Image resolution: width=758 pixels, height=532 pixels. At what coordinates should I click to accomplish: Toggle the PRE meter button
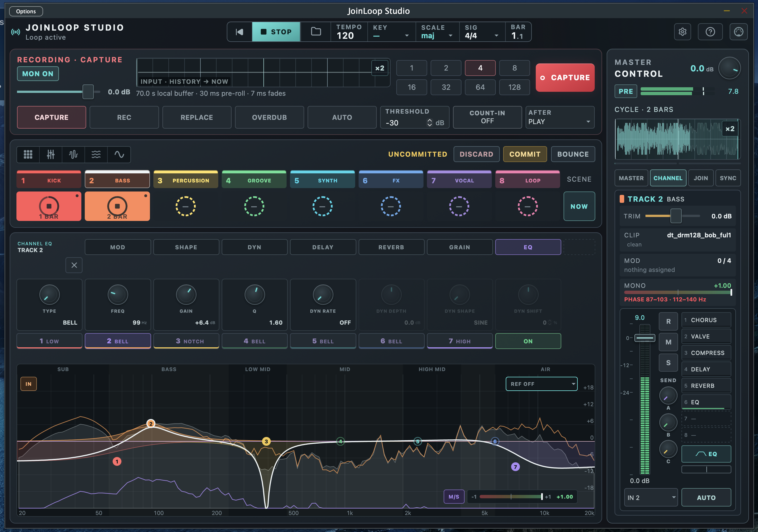click(x=626, y=91)
